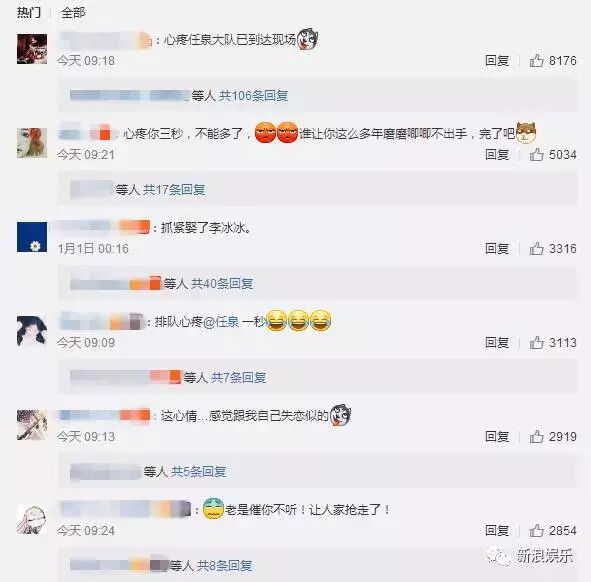591x582 pixels.
Task: Expand 共40条回复 replies
Action: 222,283
